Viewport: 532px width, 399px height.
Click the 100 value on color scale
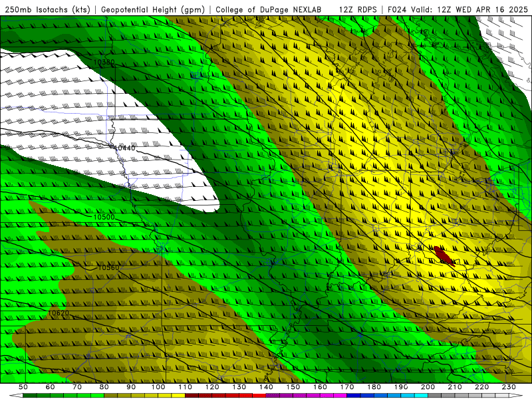coord(158,387)
